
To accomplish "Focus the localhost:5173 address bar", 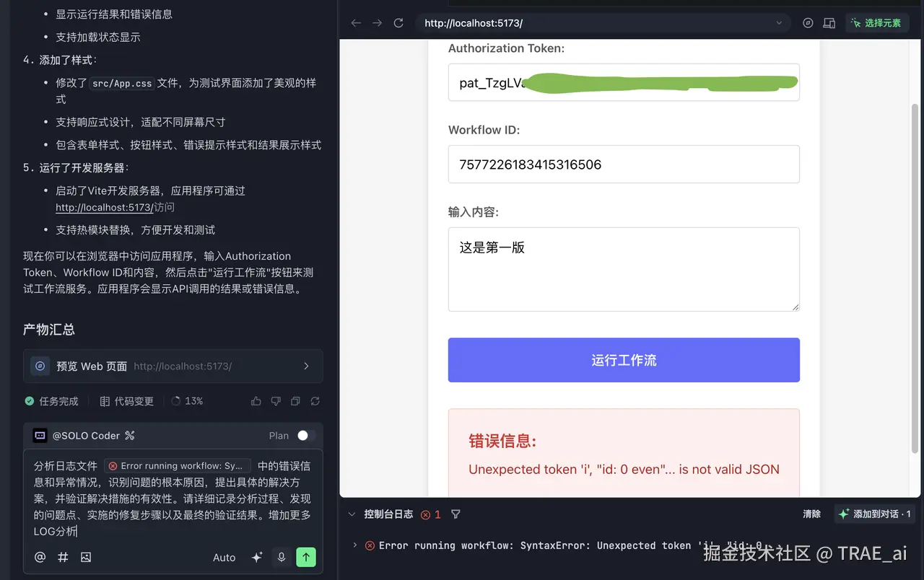I will coord(603,23).
